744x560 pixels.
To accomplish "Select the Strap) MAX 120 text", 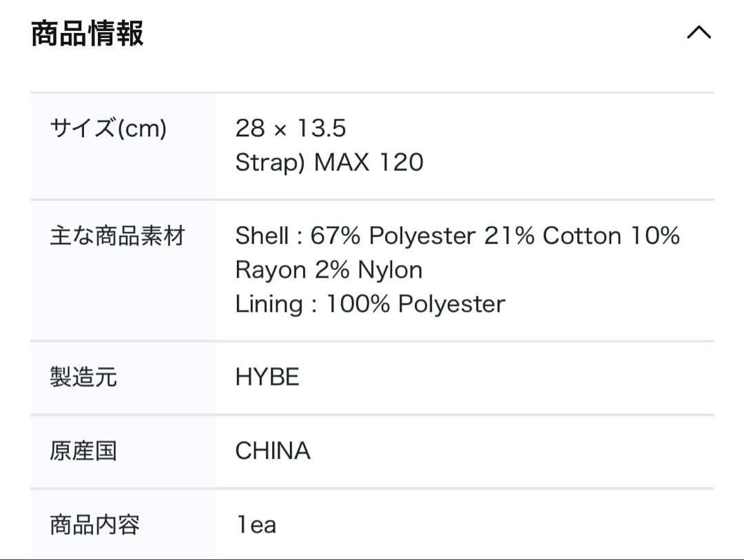I will (x=329, y=163).
